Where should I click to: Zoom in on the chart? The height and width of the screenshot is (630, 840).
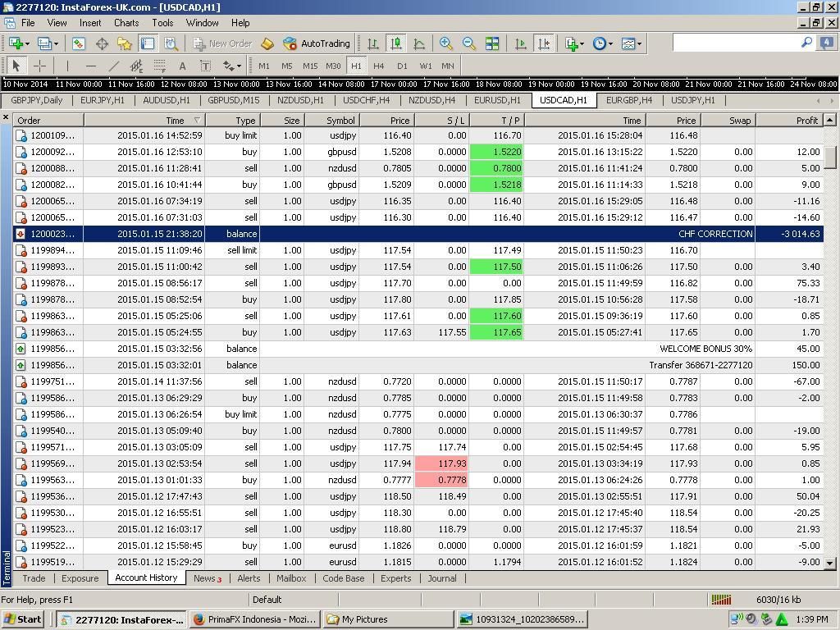445,43
